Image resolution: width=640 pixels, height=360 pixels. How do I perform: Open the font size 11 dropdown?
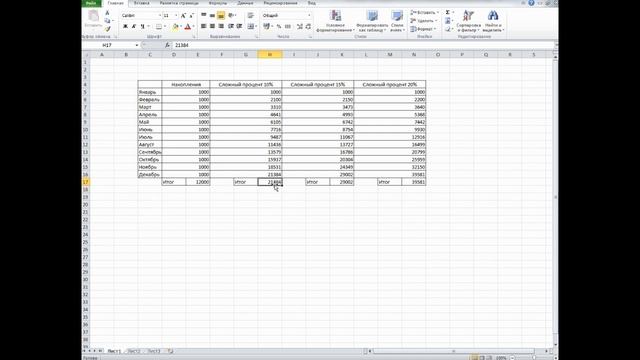[x=176, y=16]
